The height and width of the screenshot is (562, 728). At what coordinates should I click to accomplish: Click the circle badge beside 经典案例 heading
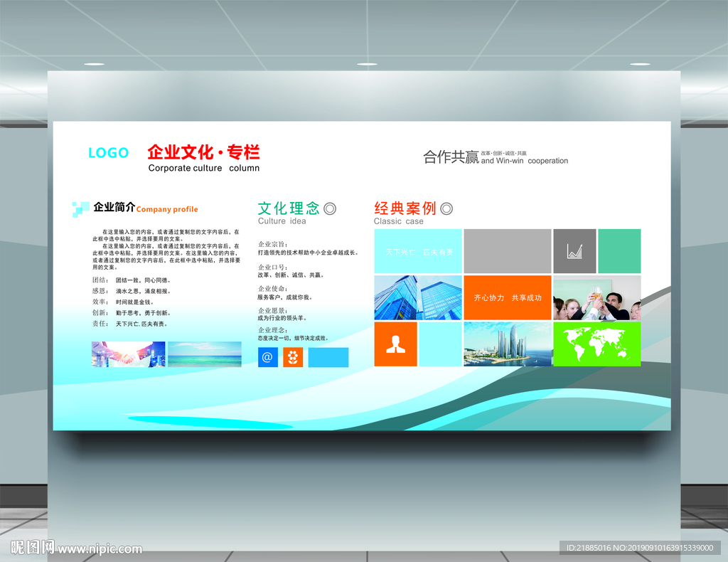coord(446,209)
